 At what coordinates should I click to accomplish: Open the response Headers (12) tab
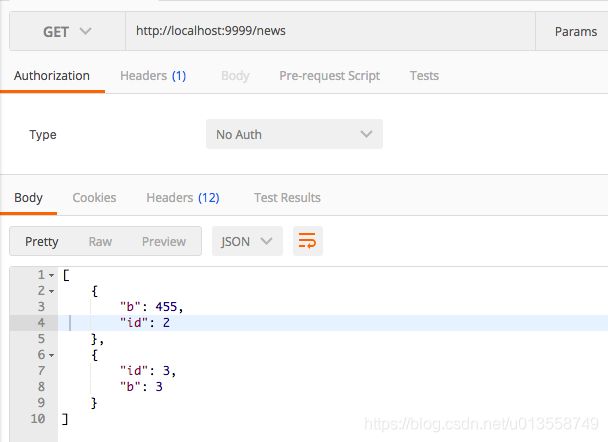pos(182,198)
